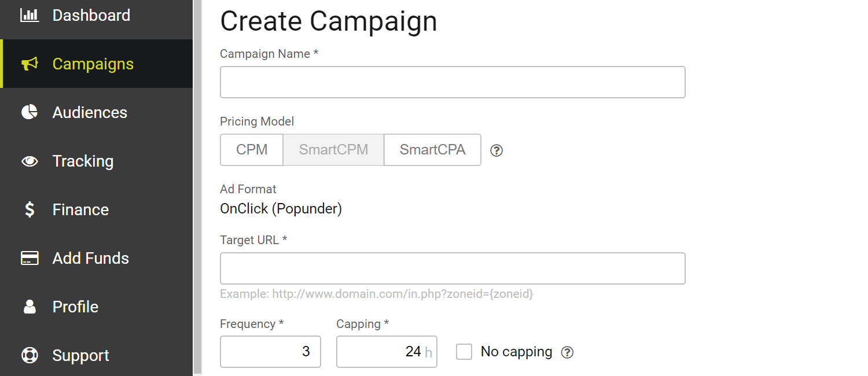Open the No capping help icon
The image size is (868, 376).
pos(568,352)
